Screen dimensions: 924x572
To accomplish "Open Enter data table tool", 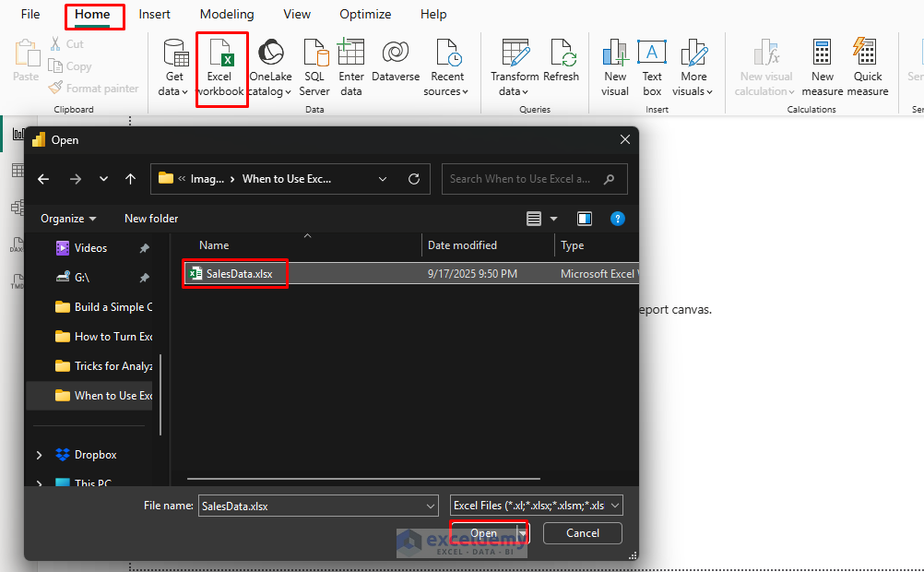I will pyautogui.click(x=351, y=67).
